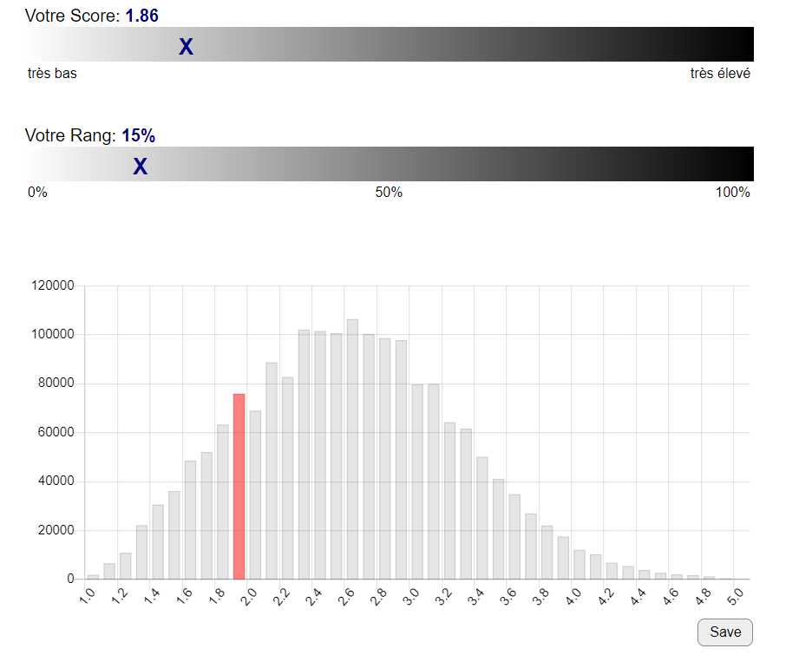Click the X marker on score bar

pyautogui.click(x=186, y=48)
